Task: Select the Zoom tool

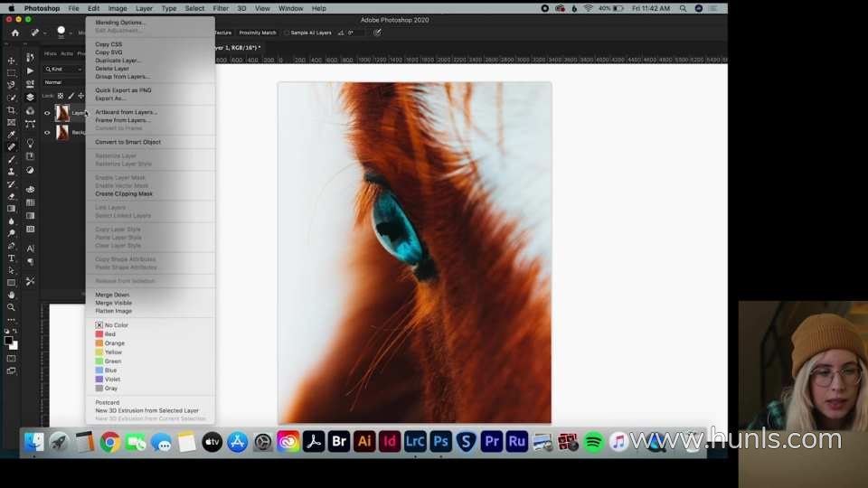Action: click(11, 307)
